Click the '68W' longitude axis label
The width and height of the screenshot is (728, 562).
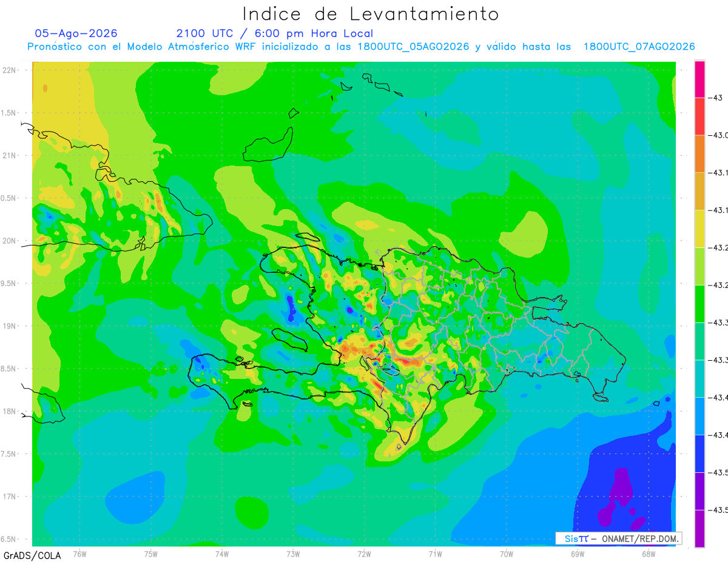click(649, 554)
